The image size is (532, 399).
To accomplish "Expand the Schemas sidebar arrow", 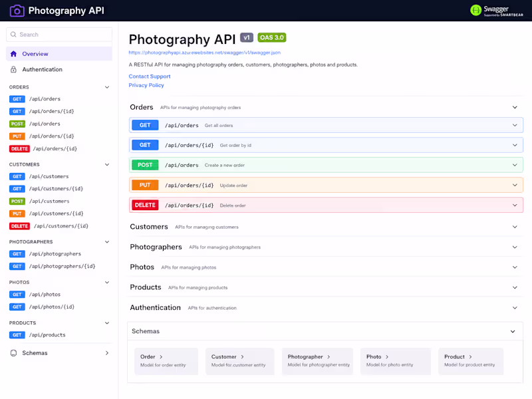I will (107, 353).
